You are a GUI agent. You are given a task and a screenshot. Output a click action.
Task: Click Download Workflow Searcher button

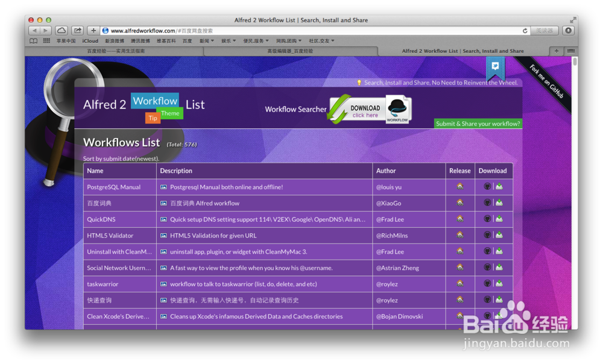coord(370,110)
